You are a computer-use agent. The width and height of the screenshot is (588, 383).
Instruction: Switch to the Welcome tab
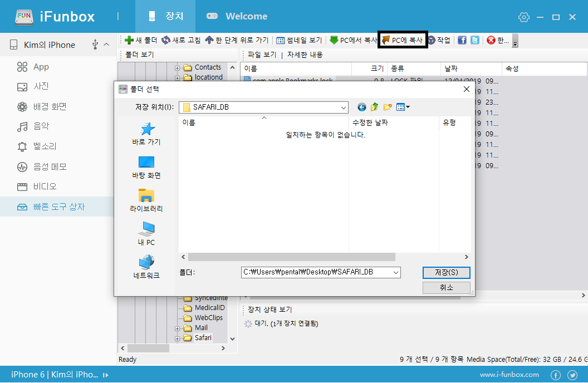(237, 17)
